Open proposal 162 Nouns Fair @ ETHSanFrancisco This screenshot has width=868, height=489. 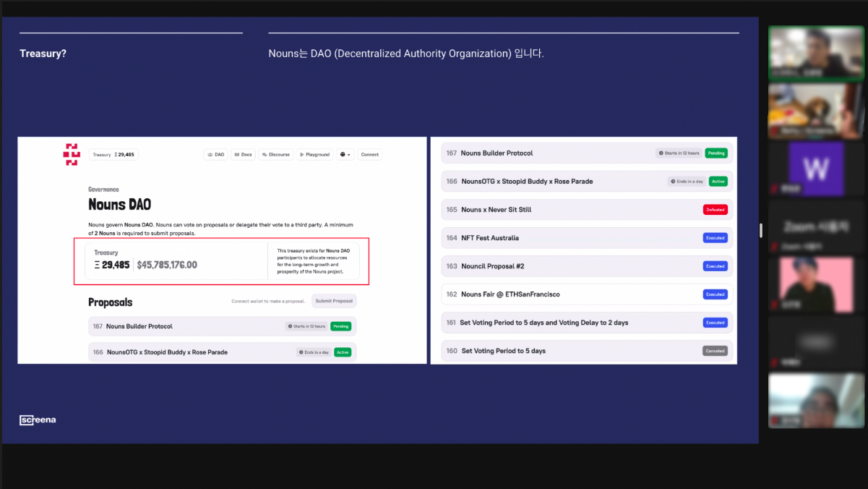pos(587,294)
